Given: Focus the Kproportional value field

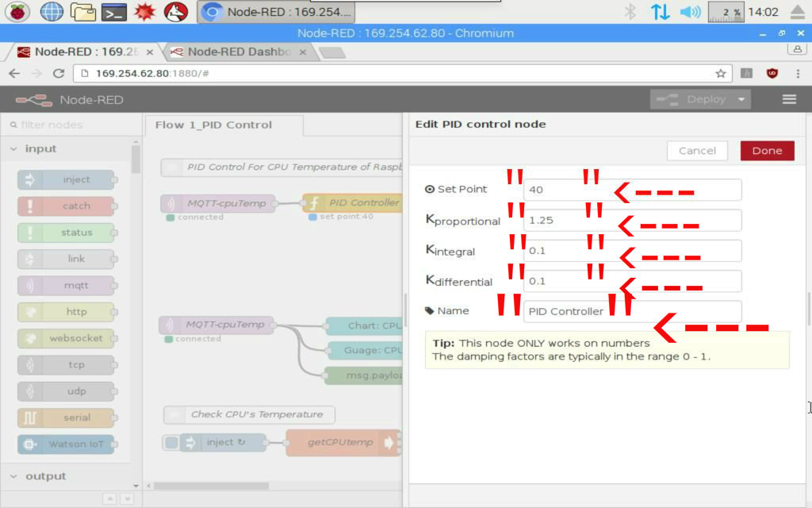Looking at the screenshot, I should (x=632, y=220).
